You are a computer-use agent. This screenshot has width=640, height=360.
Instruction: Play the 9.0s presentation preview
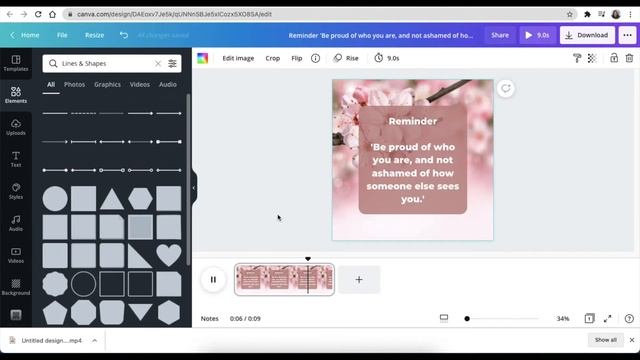click(x=537, y=36)
